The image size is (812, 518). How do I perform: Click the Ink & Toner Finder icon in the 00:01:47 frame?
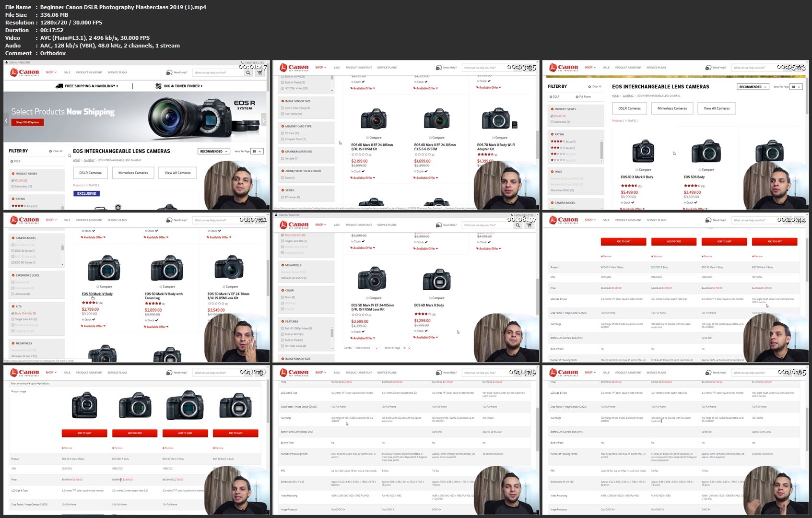158,86
